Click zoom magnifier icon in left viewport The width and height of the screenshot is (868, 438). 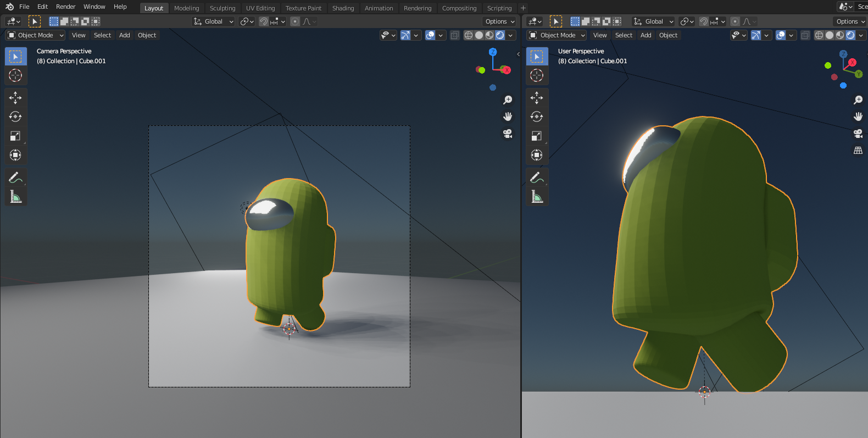508,100
